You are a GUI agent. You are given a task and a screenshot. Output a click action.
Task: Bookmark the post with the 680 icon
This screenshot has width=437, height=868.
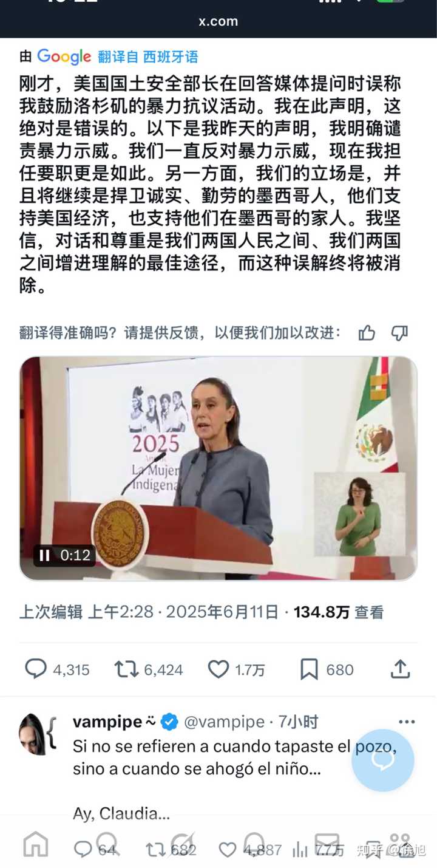[309, 669]
